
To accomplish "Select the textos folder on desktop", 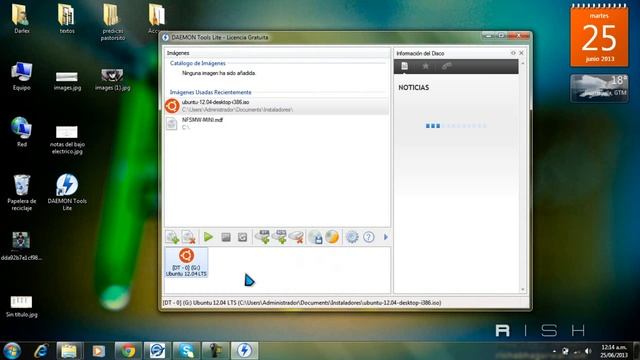I will 67,19.
